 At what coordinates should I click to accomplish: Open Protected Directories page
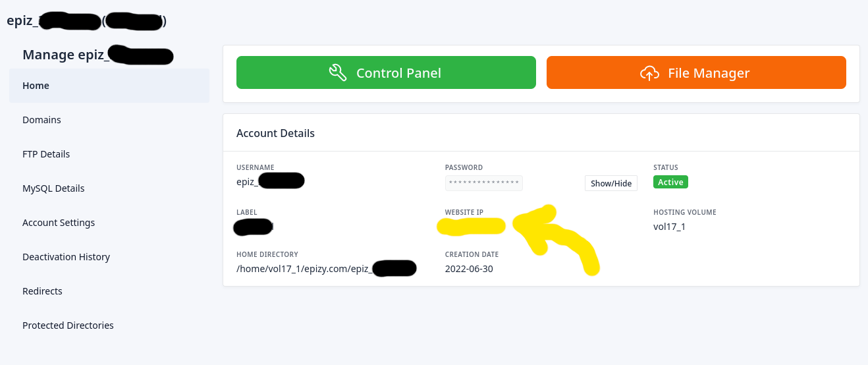[x=68, y=325]
